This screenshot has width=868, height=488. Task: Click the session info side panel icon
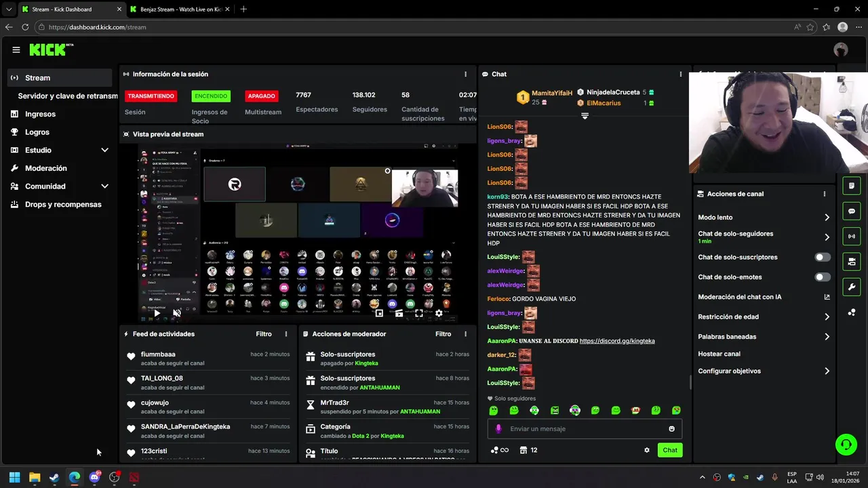pos(852,186)
